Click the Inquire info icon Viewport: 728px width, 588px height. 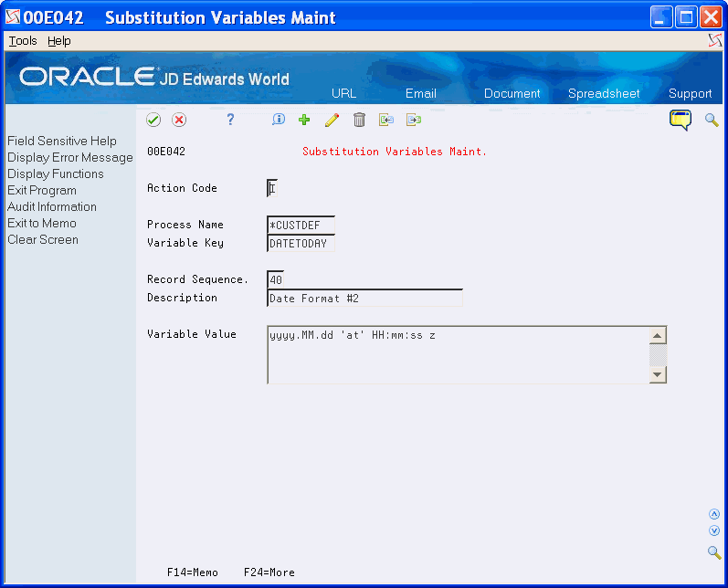[x=278, y=120]
